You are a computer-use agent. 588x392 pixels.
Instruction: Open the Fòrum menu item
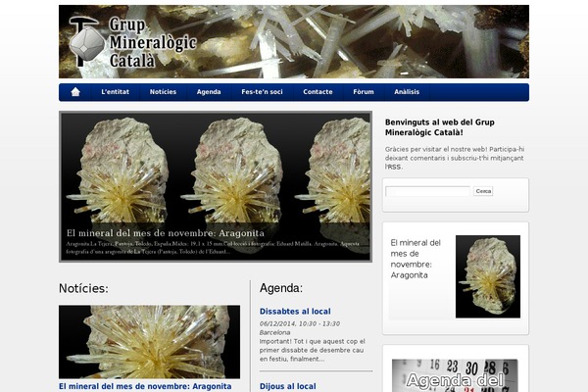pos(364,92)
